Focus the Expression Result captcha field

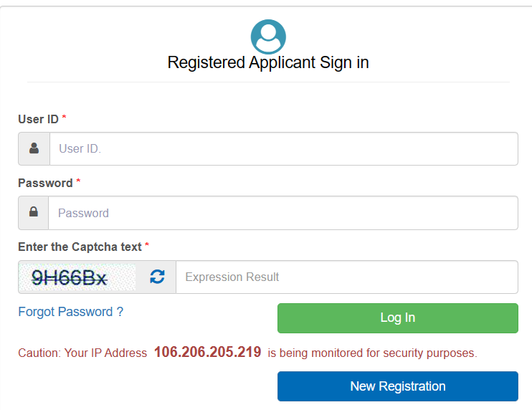(x=347, y=277)
